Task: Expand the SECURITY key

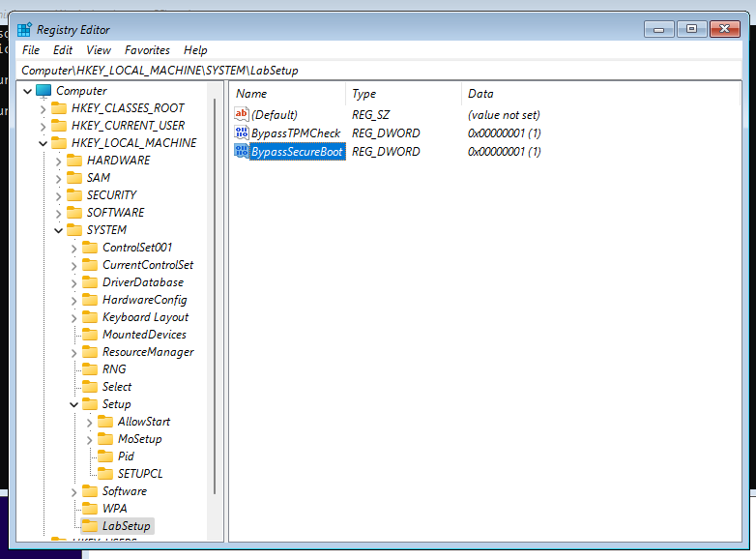Action: (58, 195)
